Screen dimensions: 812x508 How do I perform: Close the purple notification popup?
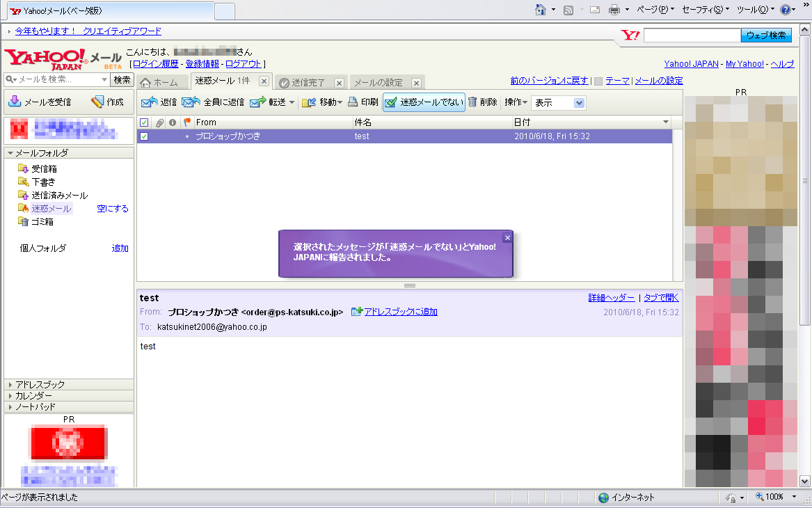coord(507,238)
